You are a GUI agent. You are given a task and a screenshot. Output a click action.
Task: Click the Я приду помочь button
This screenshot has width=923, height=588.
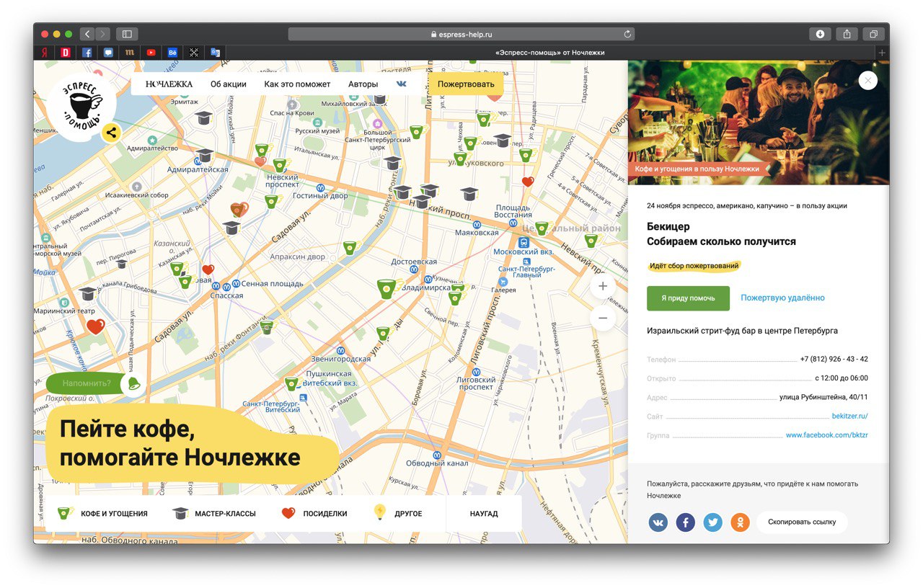click(689, 298)
